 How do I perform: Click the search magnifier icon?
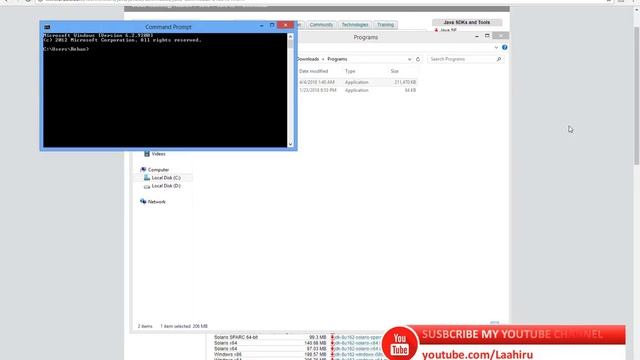pyautogui.click(x=499, y=59)
